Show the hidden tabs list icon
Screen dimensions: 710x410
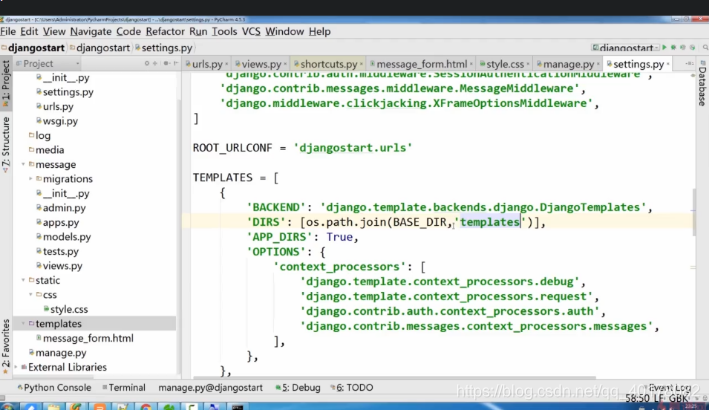(689, 64)
